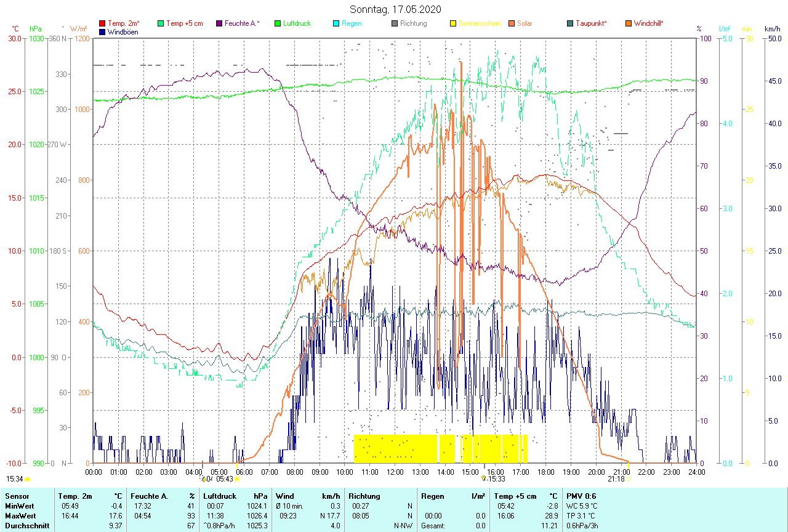Select the 'Luftdruck' legend label
Screen dimensions: 788x532
tap(297, 23)
